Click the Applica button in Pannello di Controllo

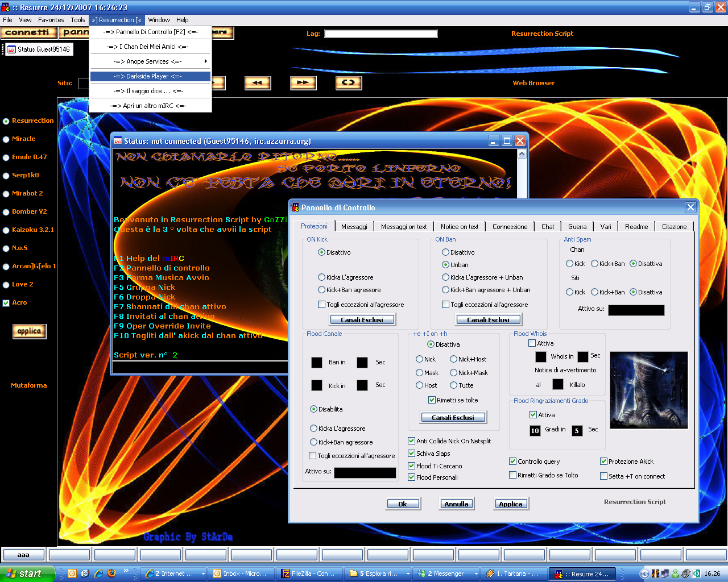[510, 504]
